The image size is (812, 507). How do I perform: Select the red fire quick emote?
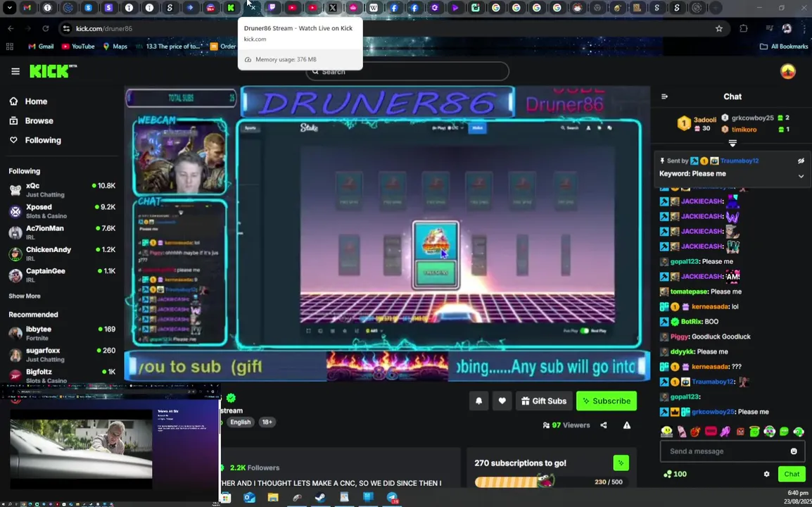point(695,432)
